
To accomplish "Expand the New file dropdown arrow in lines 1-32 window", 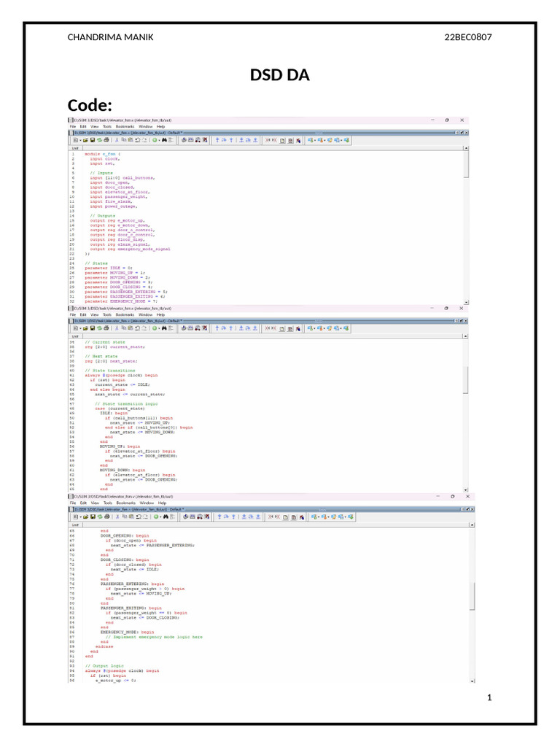I will tap(80, 141).
